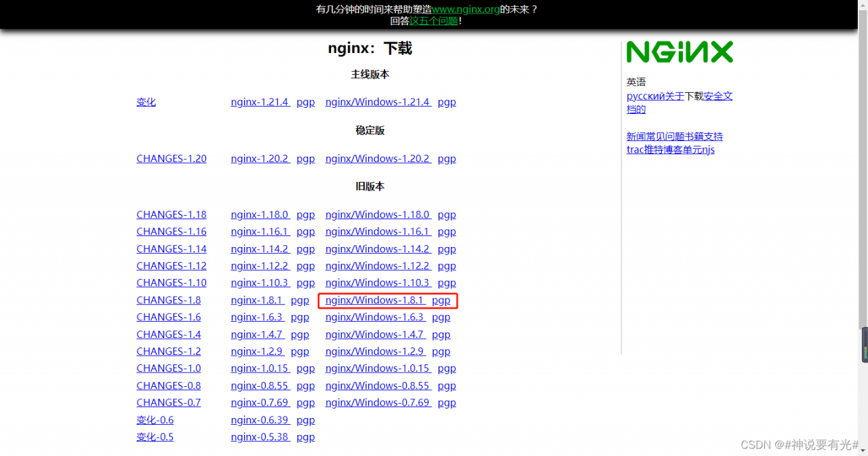Download nginx-0.5.38 source
This screenshot has width=868, height=456.
tap(260, 437)
